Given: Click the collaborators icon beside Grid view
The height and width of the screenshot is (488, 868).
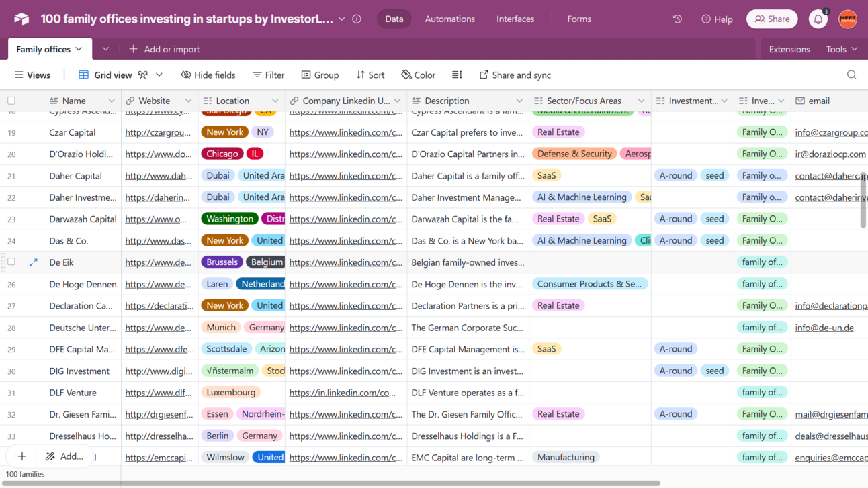Looking at the screenshot, I should [x=142, y=75].
